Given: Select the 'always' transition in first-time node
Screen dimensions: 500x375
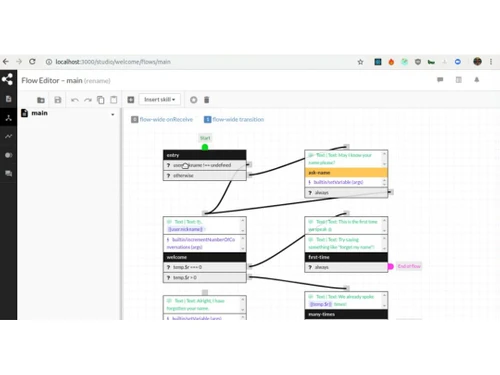Looking at the screenshot, I should (346, 267).
